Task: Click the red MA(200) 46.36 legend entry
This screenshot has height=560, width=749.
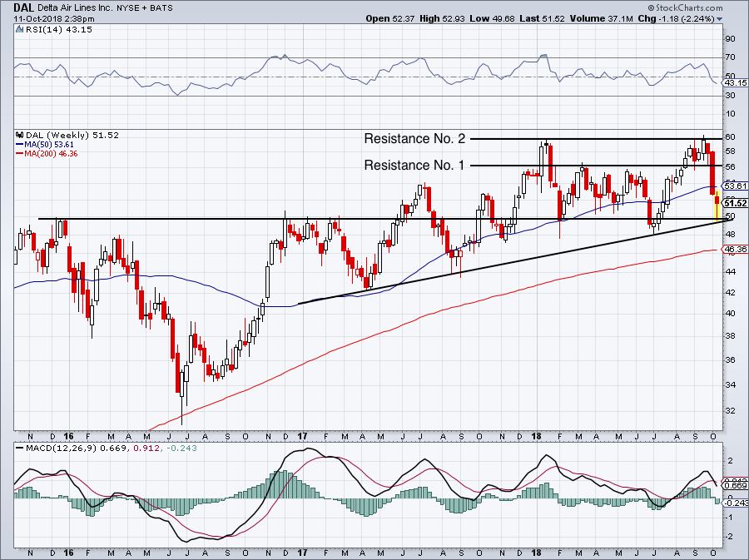Action: tap(47, 154)
